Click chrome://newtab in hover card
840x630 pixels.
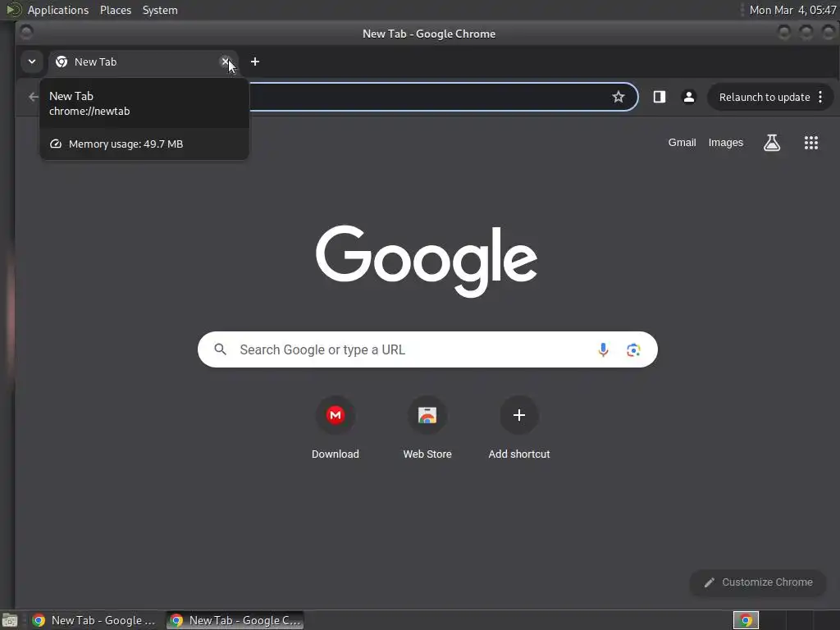point(89,111)
